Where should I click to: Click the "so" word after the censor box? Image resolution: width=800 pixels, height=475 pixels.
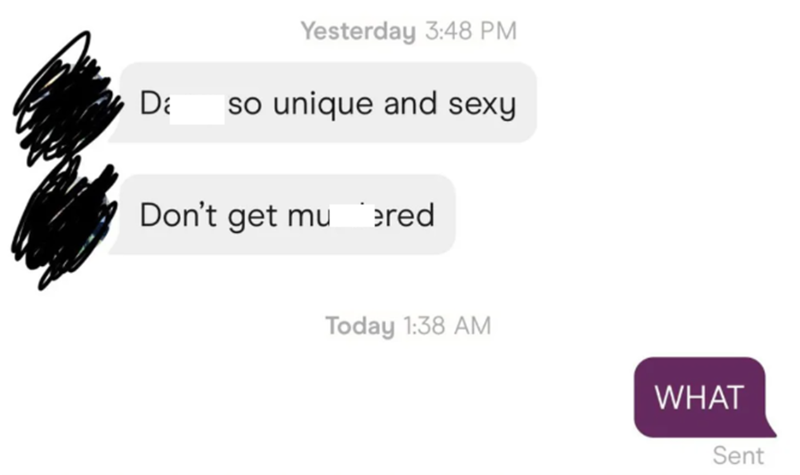[x=245, y=105]
